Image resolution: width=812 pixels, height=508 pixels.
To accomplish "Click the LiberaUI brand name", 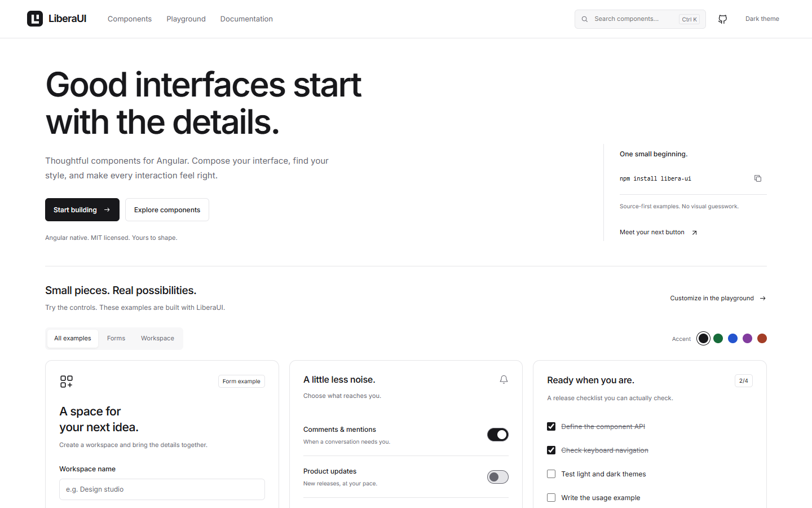I will tap(67, 19).
